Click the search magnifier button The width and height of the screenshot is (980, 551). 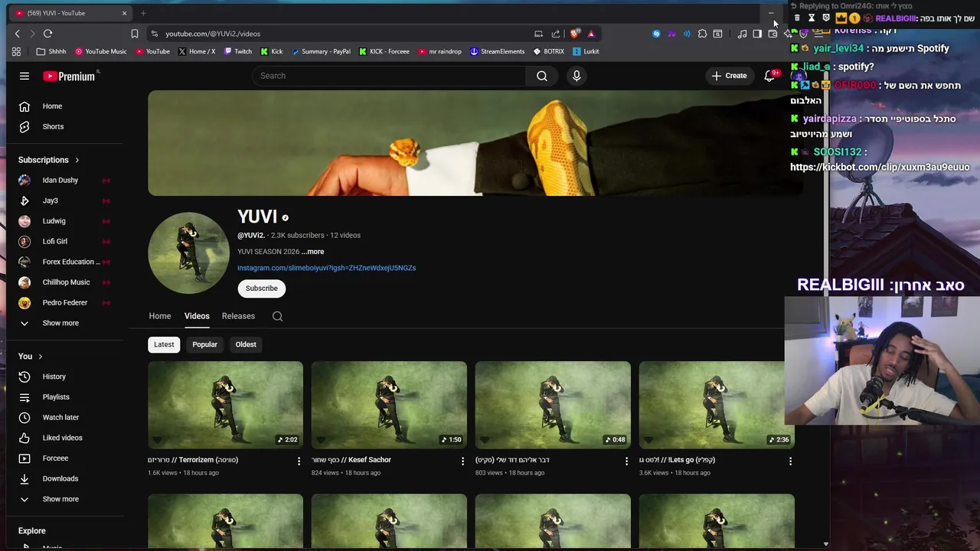pyautogui.click(x=542, y=76)
